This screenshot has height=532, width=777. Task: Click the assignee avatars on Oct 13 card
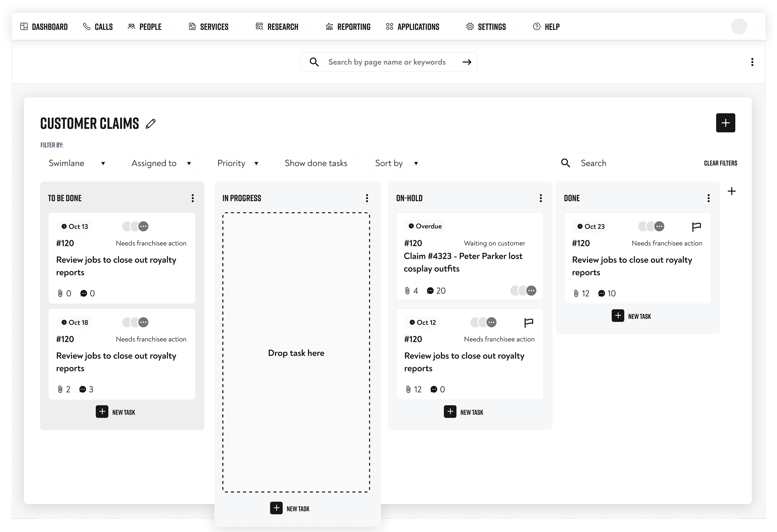coord(135,226)
